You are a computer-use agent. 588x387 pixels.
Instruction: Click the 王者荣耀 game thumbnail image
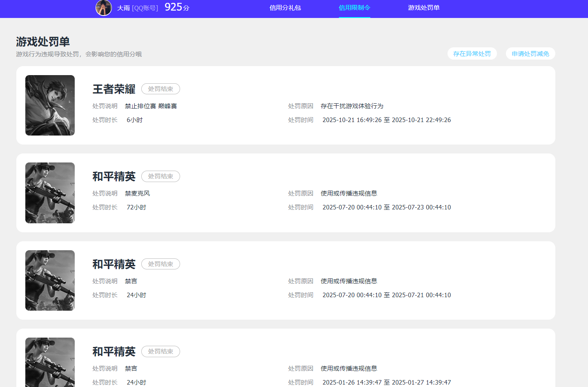50,105
